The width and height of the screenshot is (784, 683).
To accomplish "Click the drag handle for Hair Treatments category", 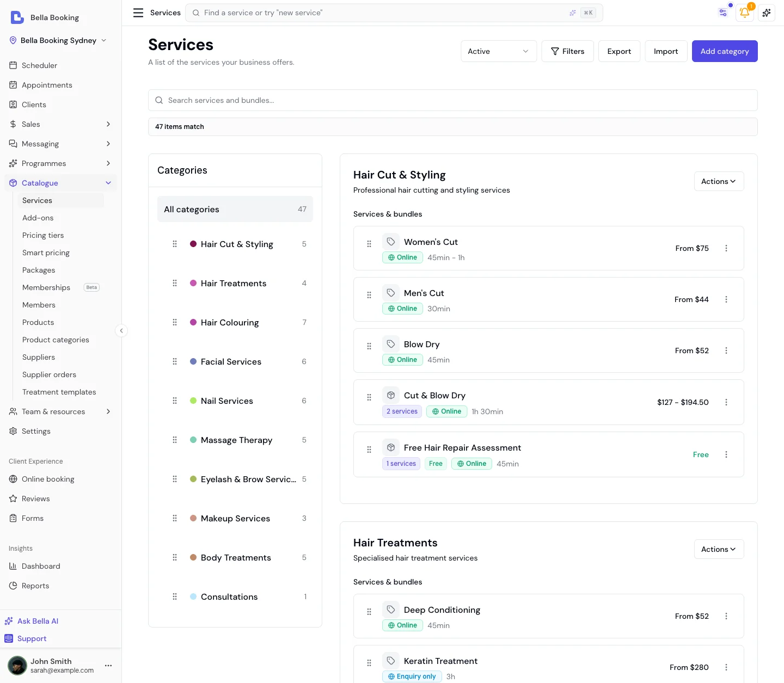I will (x=175, y=283).
